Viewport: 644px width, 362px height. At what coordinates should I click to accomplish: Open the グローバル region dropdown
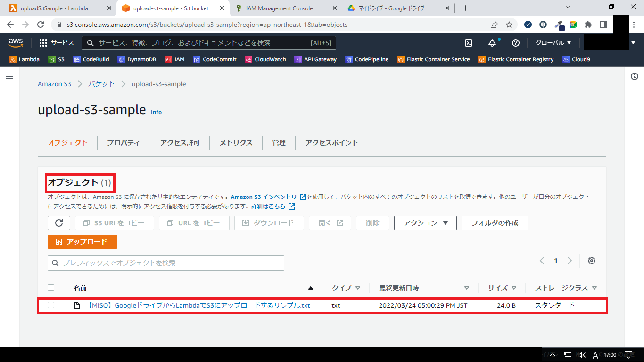(x=553, y=43)
